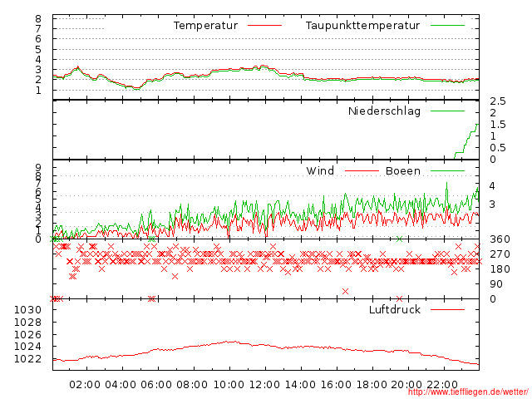Click the lone wind direction marker near 16:30

(346, 291)
